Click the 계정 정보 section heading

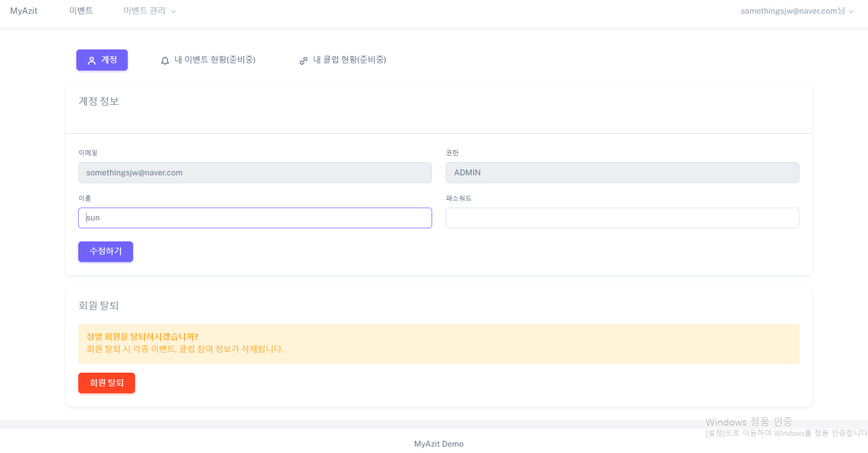[97, 101]
